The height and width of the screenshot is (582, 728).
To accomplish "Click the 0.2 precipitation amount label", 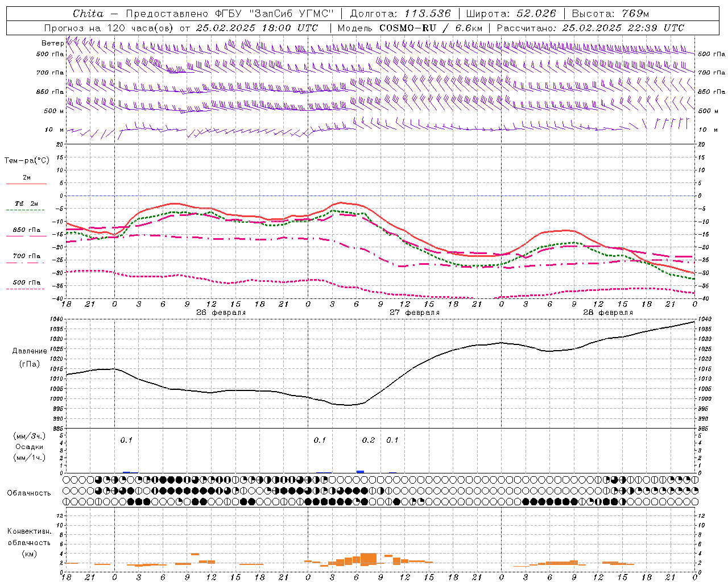I will point(369,440).
